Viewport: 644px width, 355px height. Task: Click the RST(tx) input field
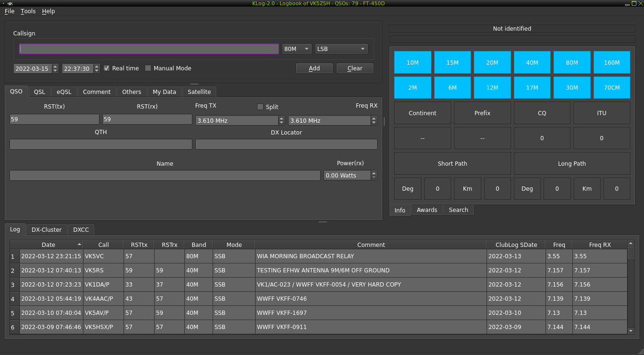[54, 119]
